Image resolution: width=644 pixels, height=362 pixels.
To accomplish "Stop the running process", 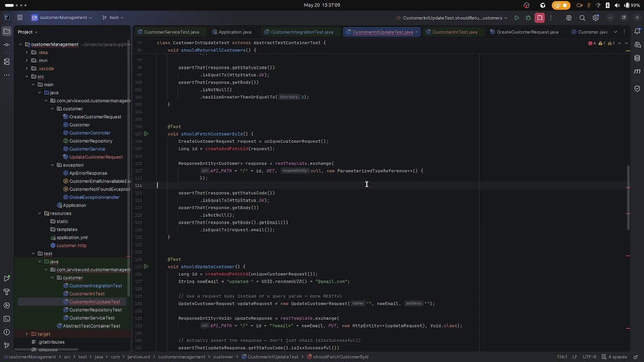I will (x=540, y=18).
